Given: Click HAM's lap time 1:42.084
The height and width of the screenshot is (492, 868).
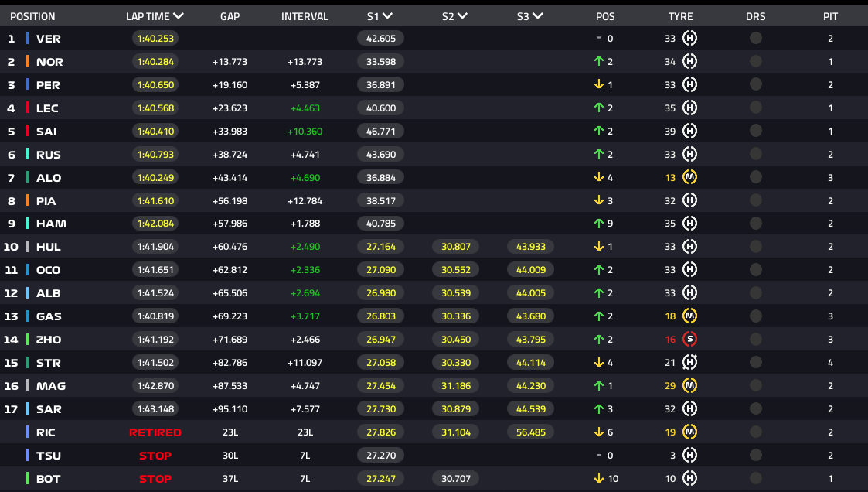Looking at the screenshot, I should point(155,224).
